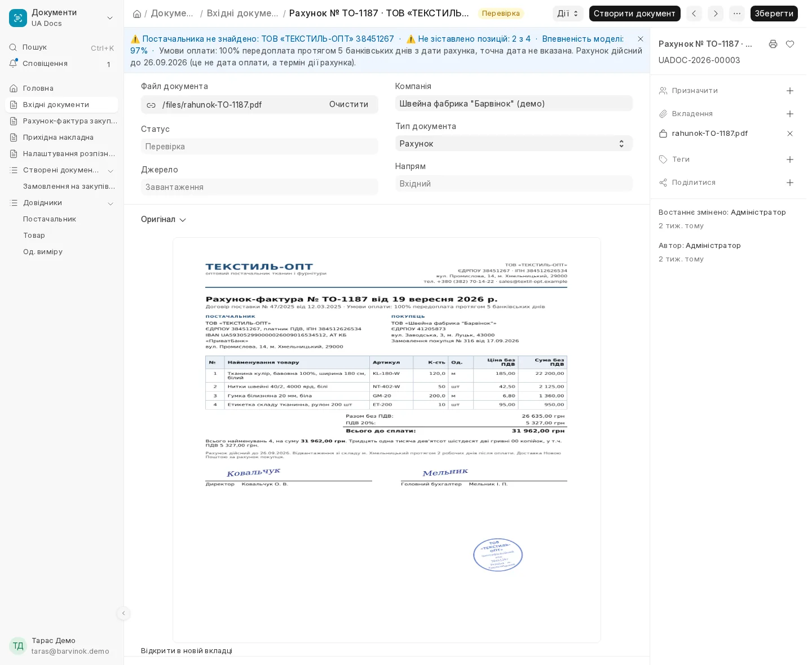Open the three-dot more options menu
The height and width of the screenshot is (665, 812).
tap(737, 14)
